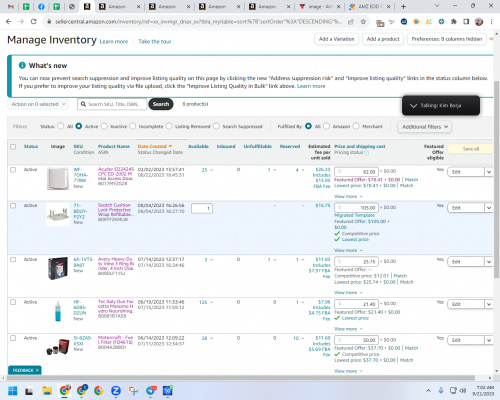Click the Add a product button

click(x=383, y=39)
